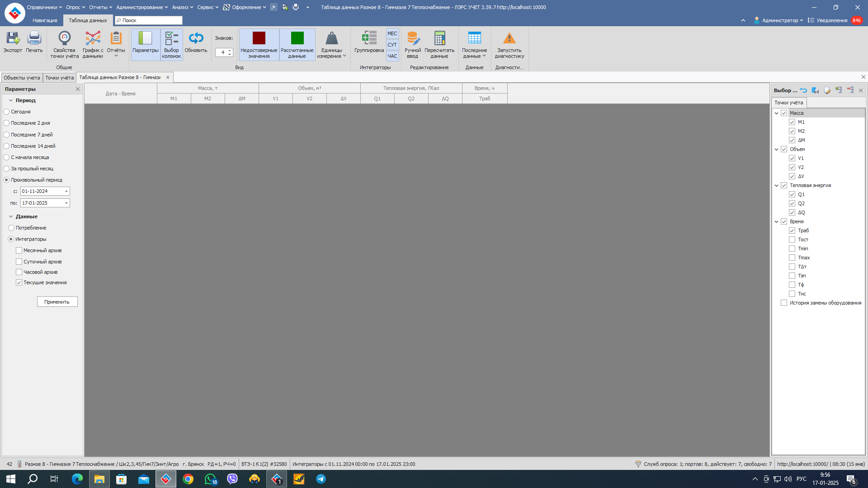Click add-row icon in column chooser header
The width and height of the screenshot is (868, 488).
(x=839, y=90)
